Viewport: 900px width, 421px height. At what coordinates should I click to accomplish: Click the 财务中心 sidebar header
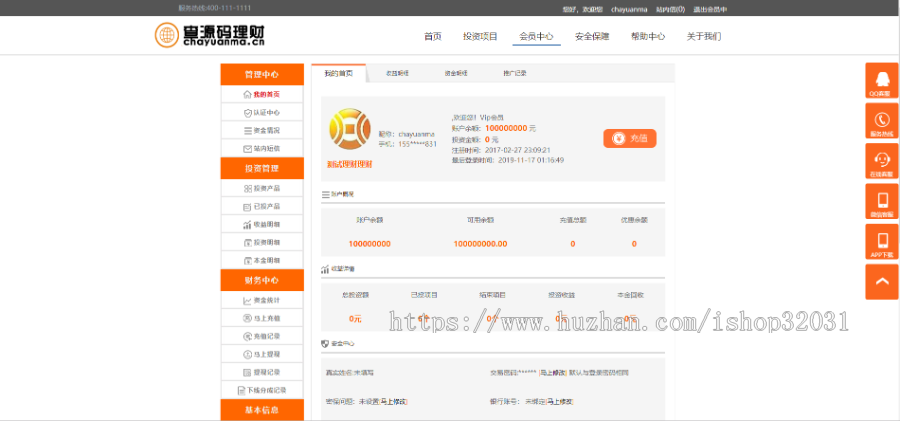pos(262,280)
